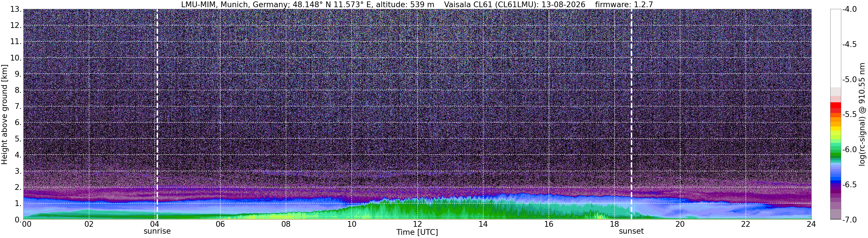
Task: Click the x-axis tick label '16'
Action: 548,224
